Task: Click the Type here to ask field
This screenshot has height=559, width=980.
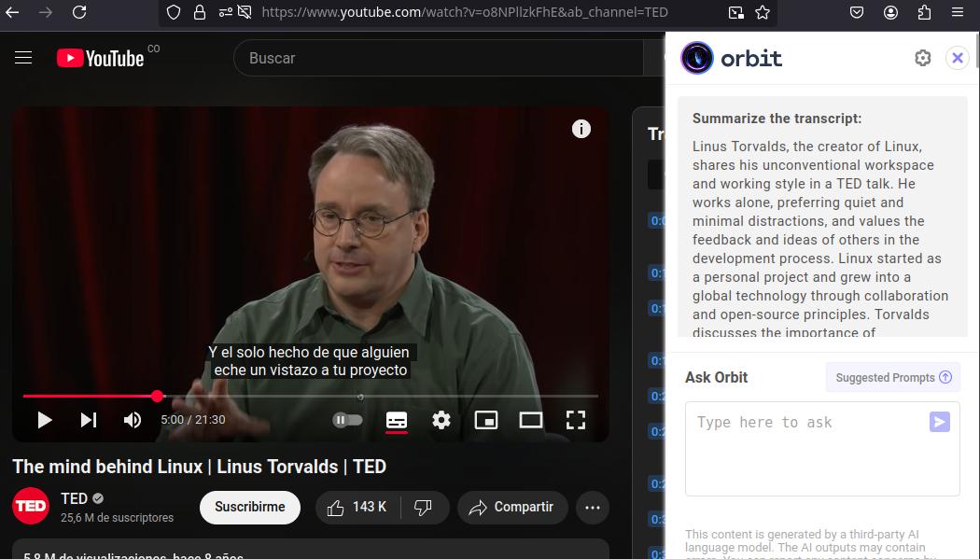Action: [822, 449]
